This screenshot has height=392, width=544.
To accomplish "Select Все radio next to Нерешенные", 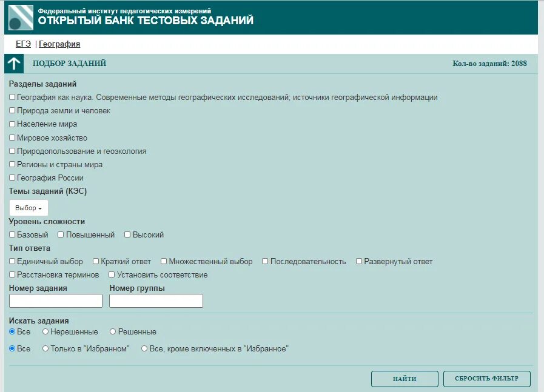I will (12, 331).
